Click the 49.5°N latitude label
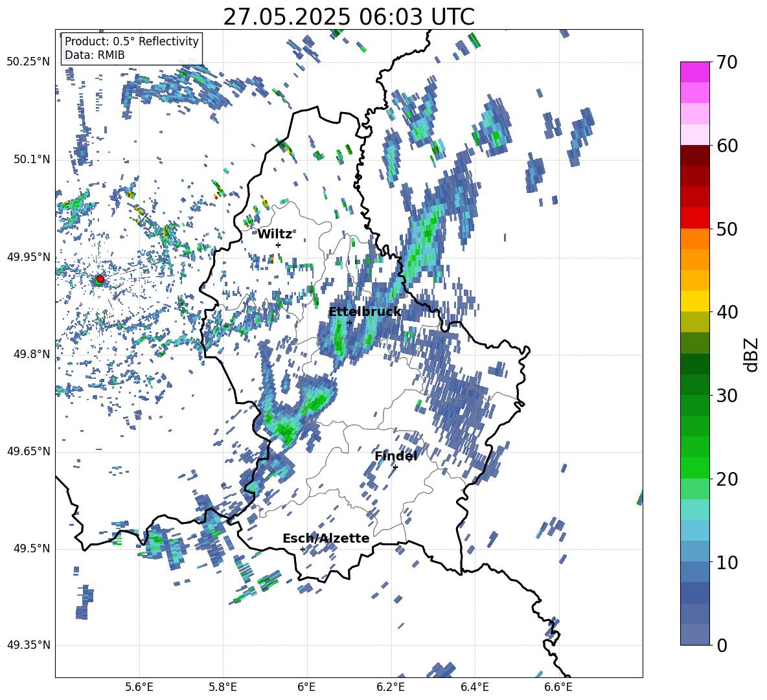Image resolution: width=767 pixels, height=700 pixels. point(31,548)
